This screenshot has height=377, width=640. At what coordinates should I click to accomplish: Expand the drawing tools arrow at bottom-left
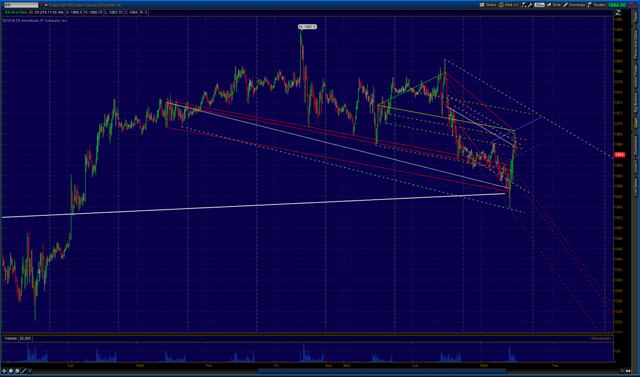click(x=30, y=371)
